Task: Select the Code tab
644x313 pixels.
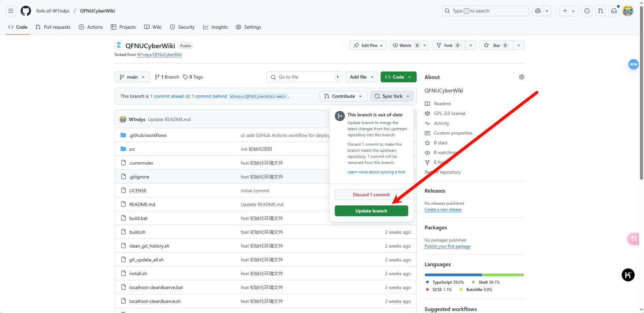Action: (18, 27)
